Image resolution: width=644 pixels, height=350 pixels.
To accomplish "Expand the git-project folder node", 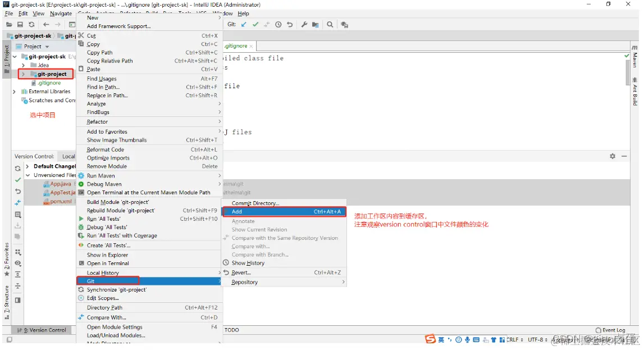I will tap(24, 74).
